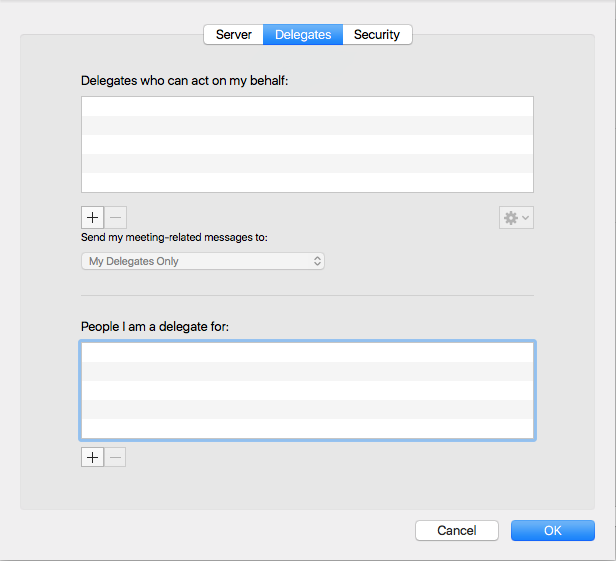Add a person I am a delegate for
Image resolution: width=616 pixels, height=561 pixels.
point(92,457)
